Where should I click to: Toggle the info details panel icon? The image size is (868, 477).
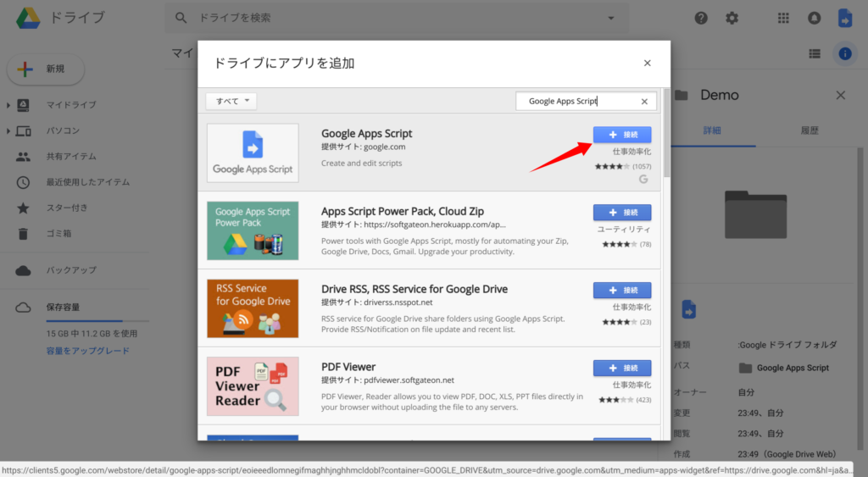(844, 53)
